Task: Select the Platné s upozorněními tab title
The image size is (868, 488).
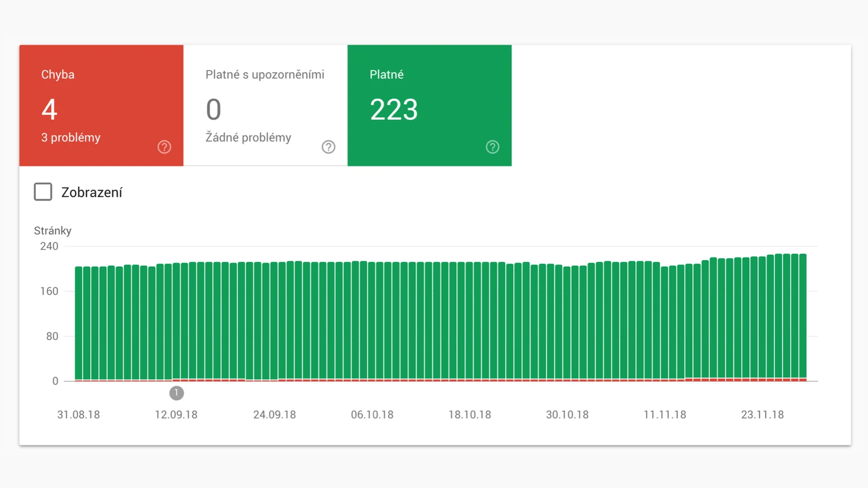Action: tap(265, 75)
